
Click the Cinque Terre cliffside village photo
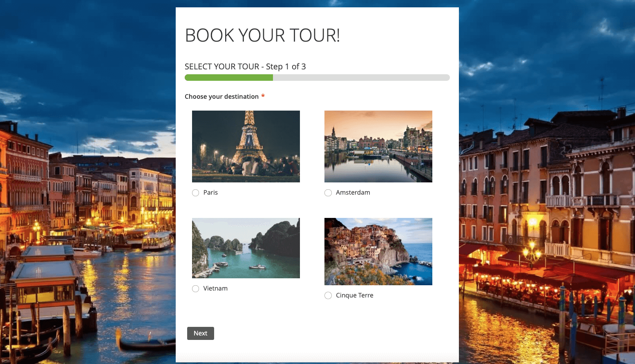[378, 251]
